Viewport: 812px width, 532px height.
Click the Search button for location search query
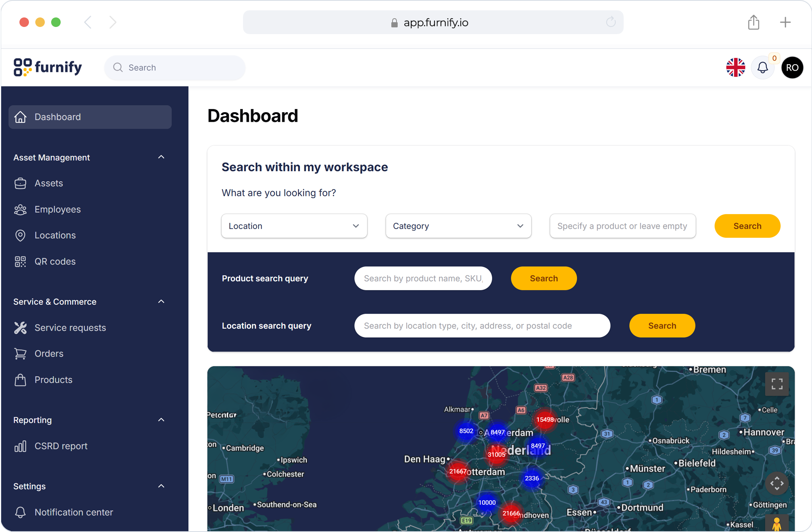(x=662, y=325)
